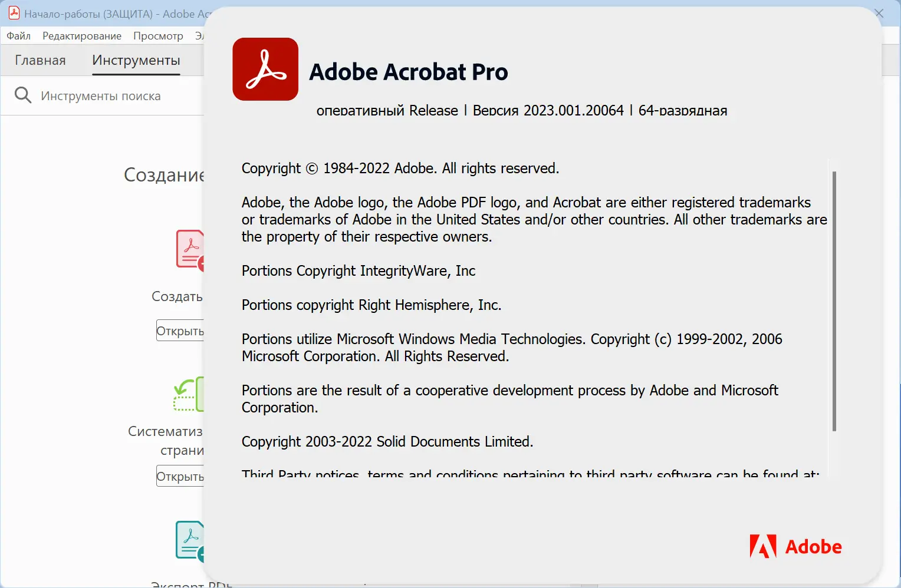Click the Acrobat icon in the title bar
Image resolution: width=901 pixels, height=588 pixels.
pyautogui.click(x=14, y=13)
